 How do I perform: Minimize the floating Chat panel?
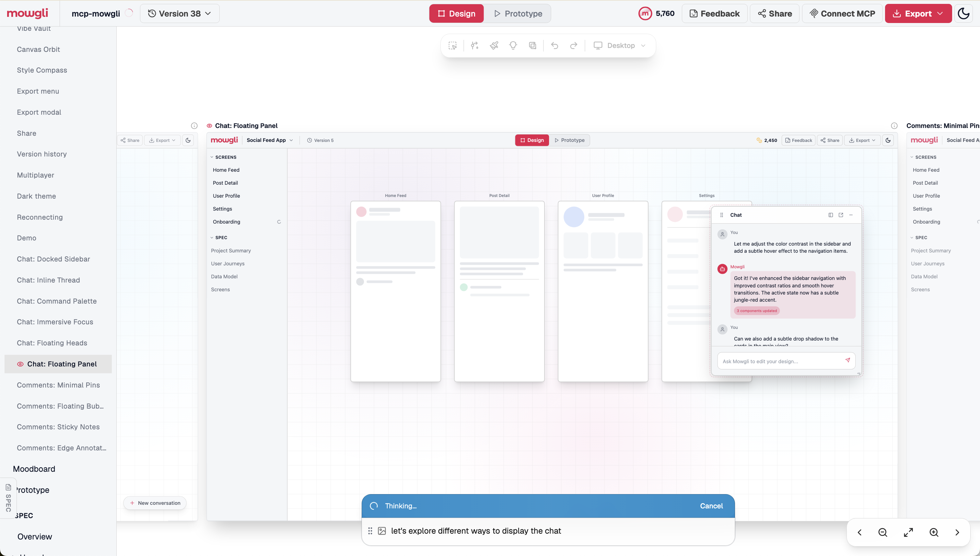pos(851,215)
